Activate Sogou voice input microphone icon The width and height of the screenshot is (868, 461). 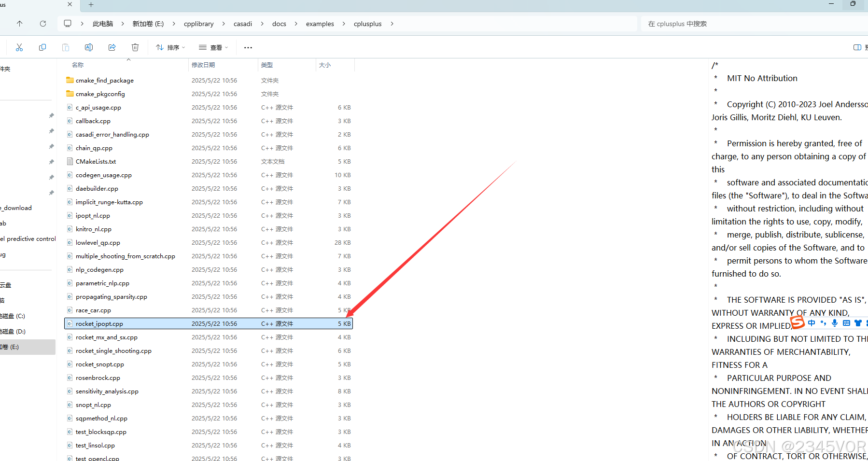click(835, 323)
